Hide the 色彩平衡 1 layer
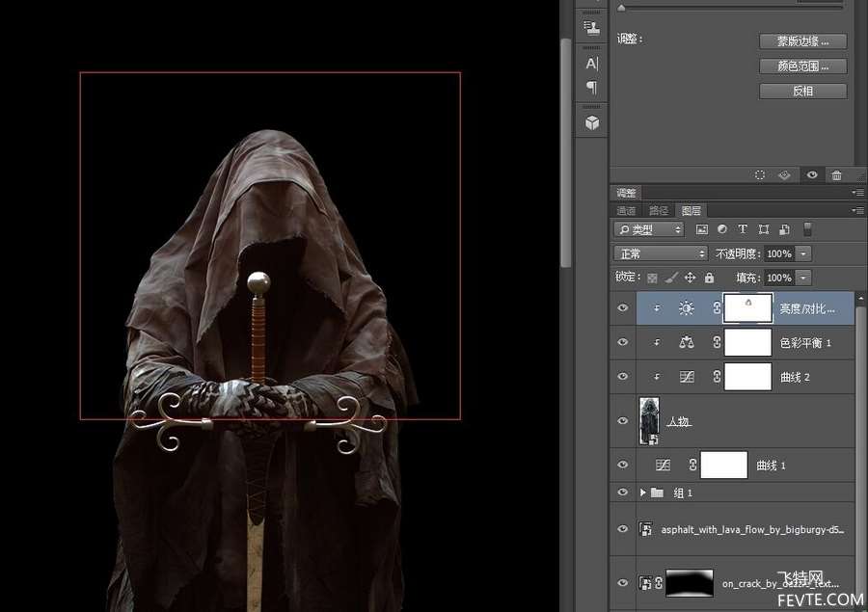Viewport: 868px width, 612px height. 623,342
